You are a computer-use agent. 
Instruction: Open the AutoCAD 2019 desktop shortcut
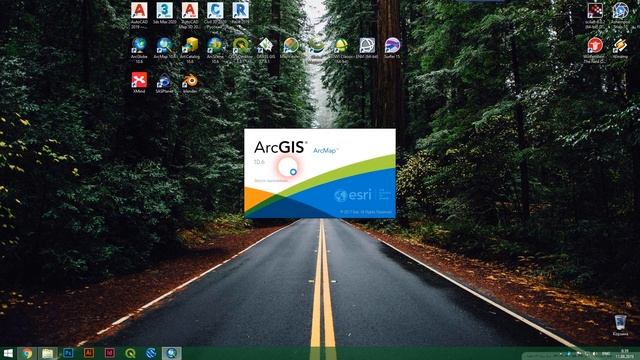pyautogui.click(x=139, y=15)
